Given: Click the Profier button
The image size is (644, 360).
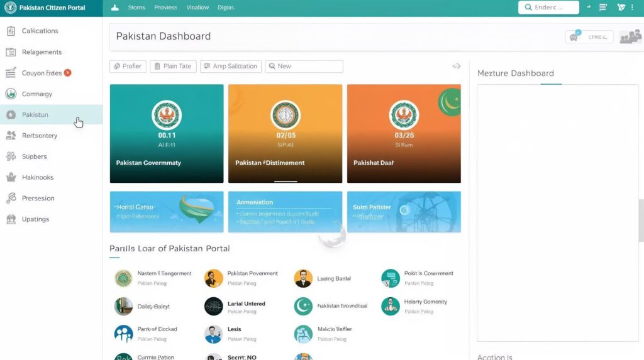Looking at the screenshot, I should point(128,66).
